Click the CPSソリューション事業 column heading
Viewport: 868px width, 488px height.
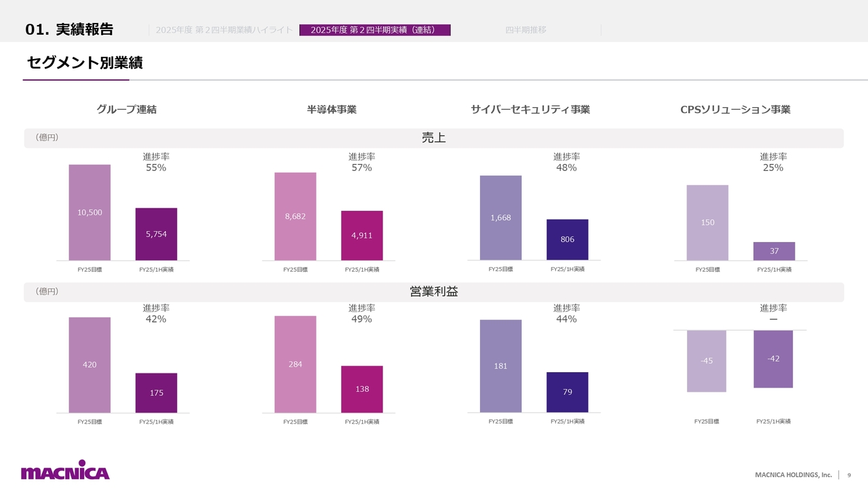[x=735, y=109]
